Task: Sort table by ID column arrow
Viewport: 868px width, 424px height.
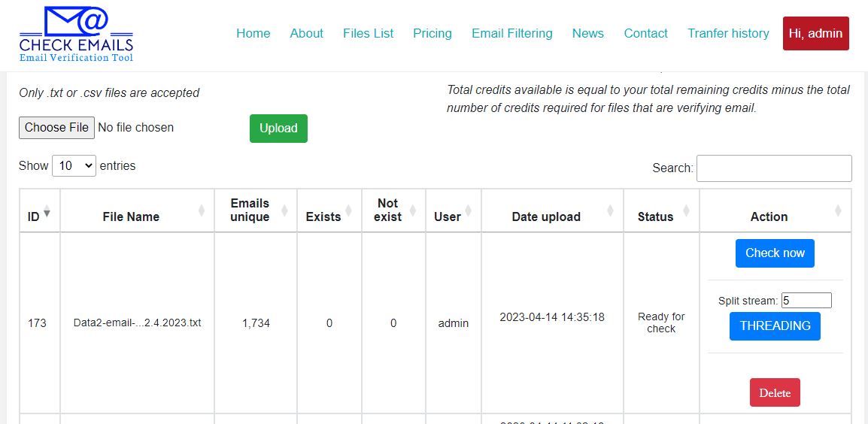Action: [x=47, y=214]
